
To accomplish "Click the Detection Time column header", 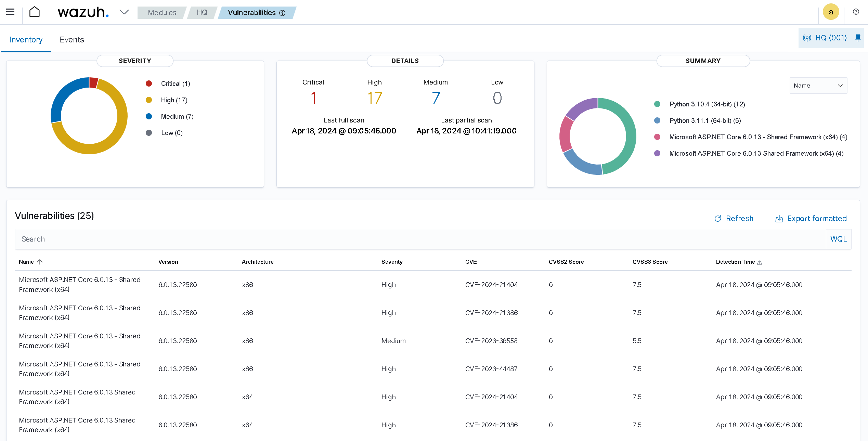I will coord(735,262).
